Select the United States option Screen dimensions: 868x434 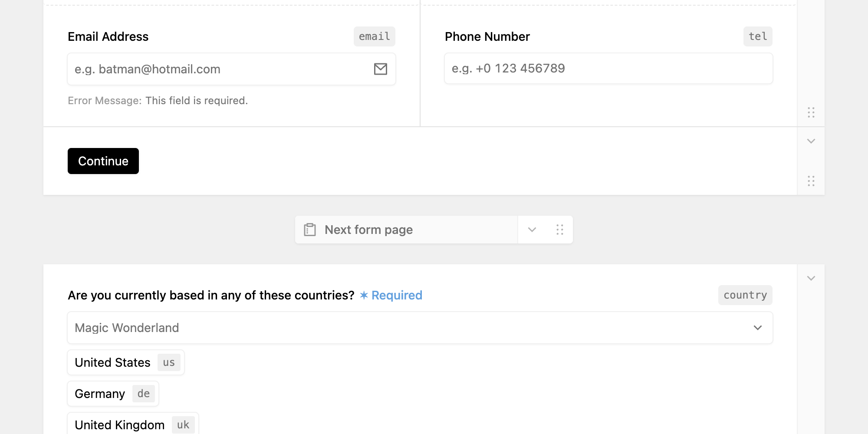(126, 362)
